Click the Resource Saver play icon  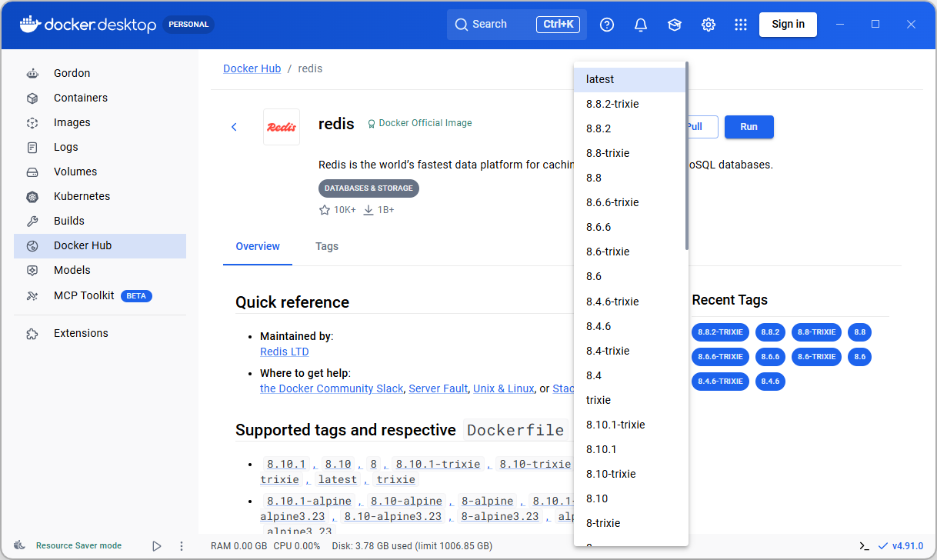(157, 546)
